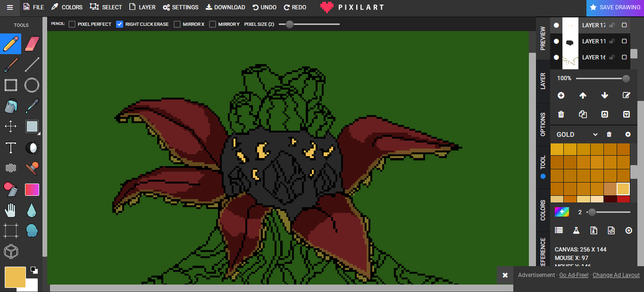Open the 3D cube tool
The height and width of the screenshot is (292, 644).
pos(11,251)
